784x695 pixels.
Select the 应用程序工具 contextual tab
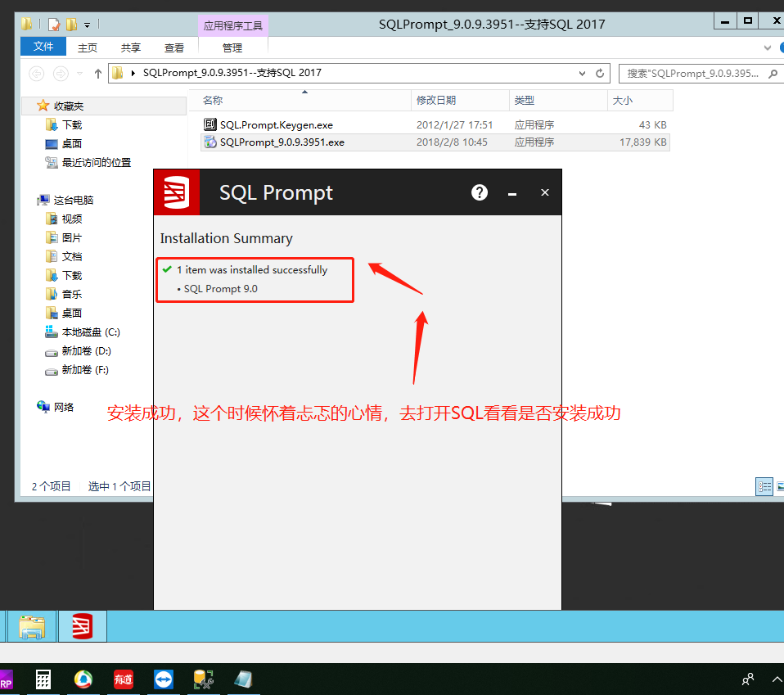tap(233, 25)
